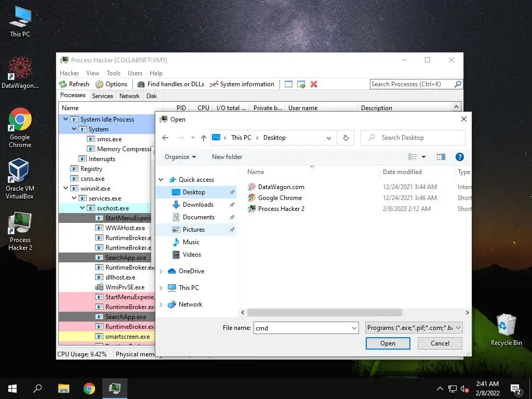Screen dimensions: 532x399
Task: Open the view options dropdown arrow
Action: (x=424, y=157)
